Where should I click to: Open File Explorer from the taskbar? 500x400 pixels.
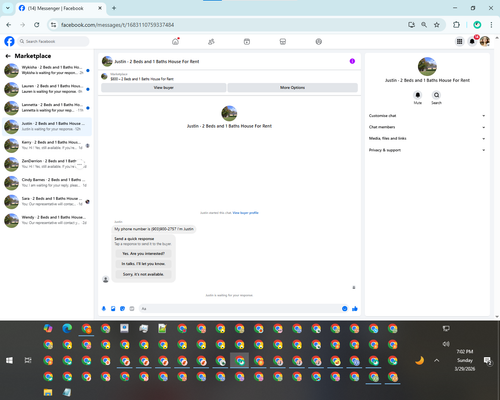[48, 392]
